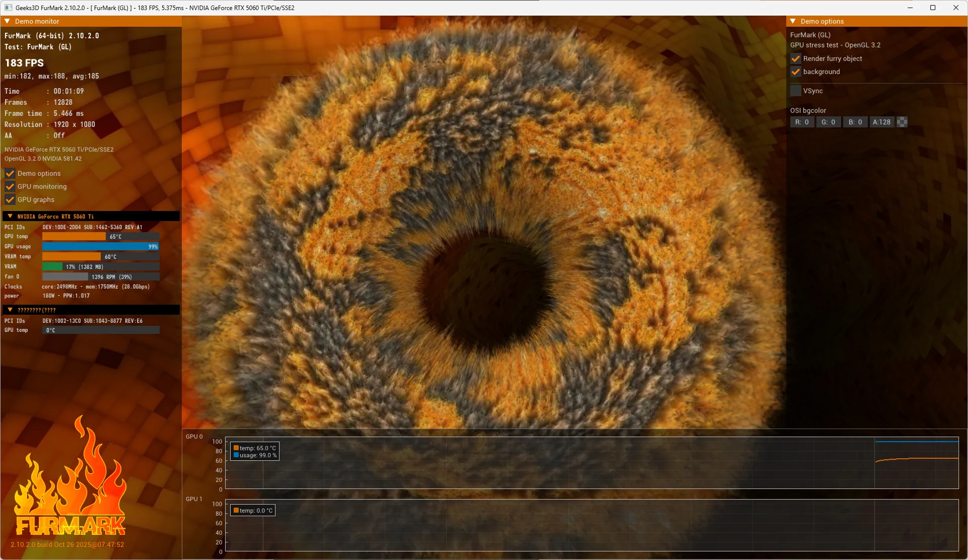Collapse the ????????(???? GPU section

10,310
